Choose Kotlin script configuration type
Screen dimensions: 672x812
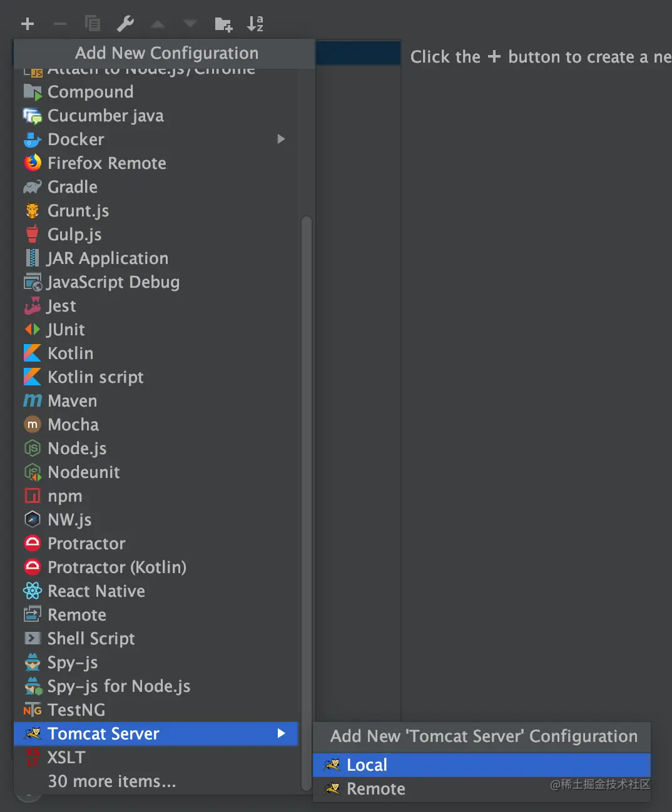pyautogui.click(x=156, y=377)
